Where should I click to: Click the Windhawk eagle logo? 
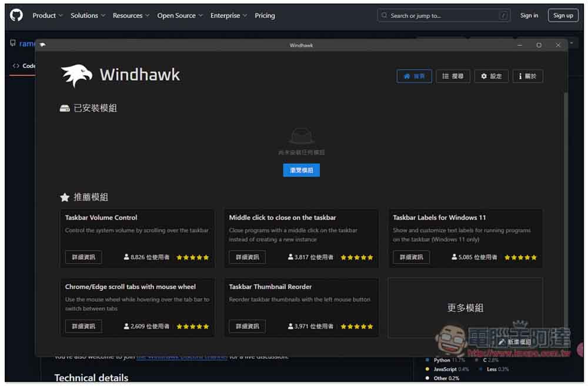point(76,75)
